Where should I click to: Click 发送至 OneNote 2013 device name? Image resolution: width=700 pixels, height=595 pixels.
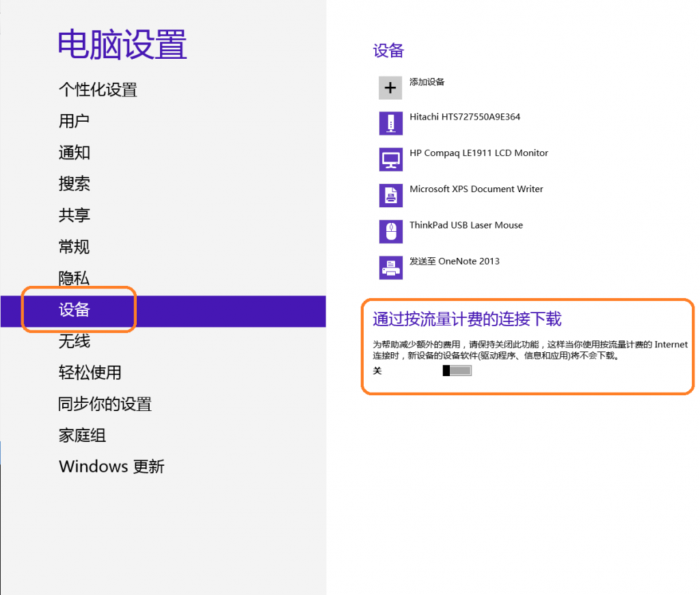coord(455,261)
